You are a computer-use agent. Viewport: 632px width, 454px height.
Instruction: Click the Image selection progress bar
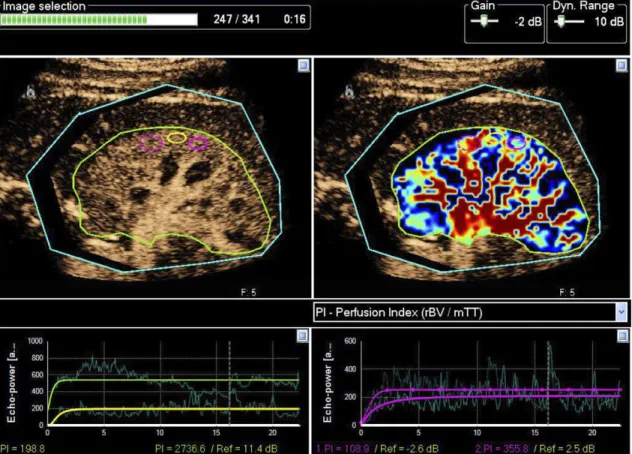pos(99,19)
